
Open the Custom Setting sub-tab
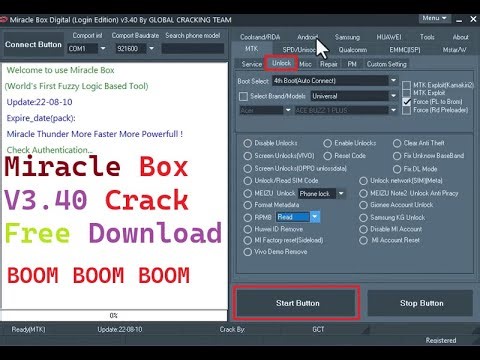click(x=387, y=64)
